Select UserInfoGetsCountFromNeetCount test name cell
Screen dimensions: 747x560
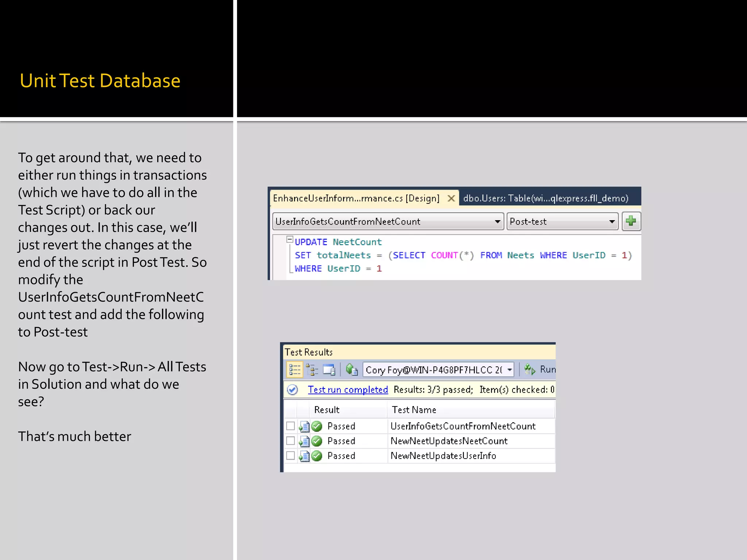pos(463,426)
